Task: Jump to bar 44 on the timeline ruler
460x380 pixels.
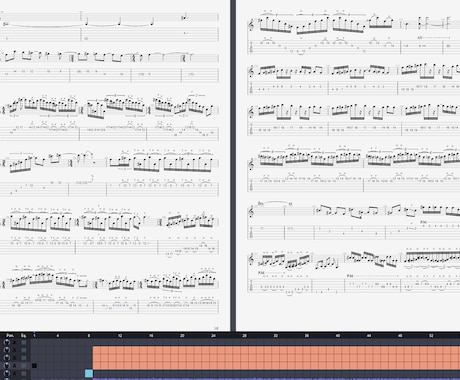Action: (x=369, y=336)
